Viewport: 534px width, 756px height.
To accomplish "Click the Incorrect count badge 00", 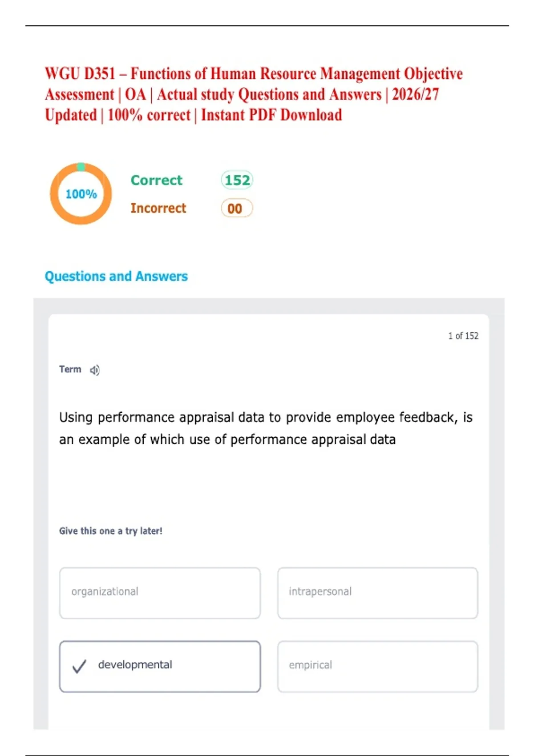I will [x=237, y=208].
